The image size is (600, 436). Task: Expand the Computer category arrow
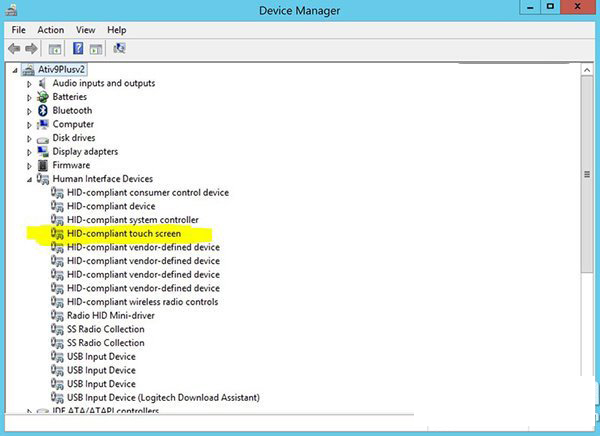[29, 125]
